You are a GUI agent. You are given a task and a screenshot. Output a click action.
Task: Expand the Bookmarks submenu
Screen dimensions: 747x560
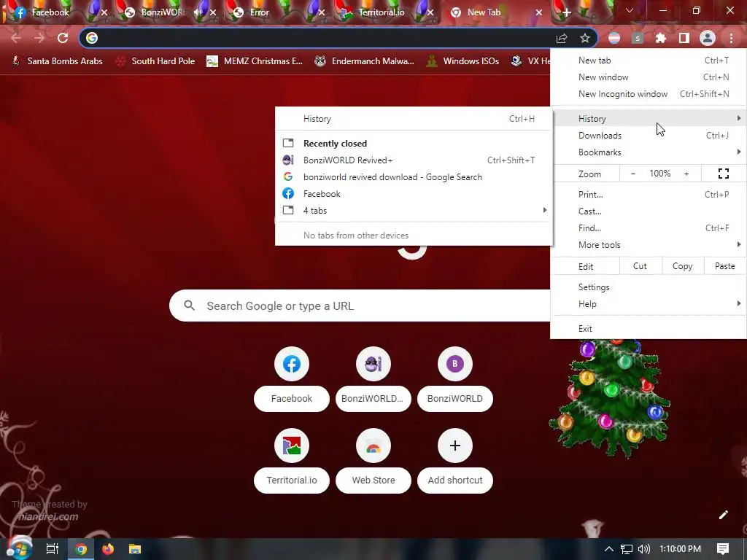click(x=649, y=152)
